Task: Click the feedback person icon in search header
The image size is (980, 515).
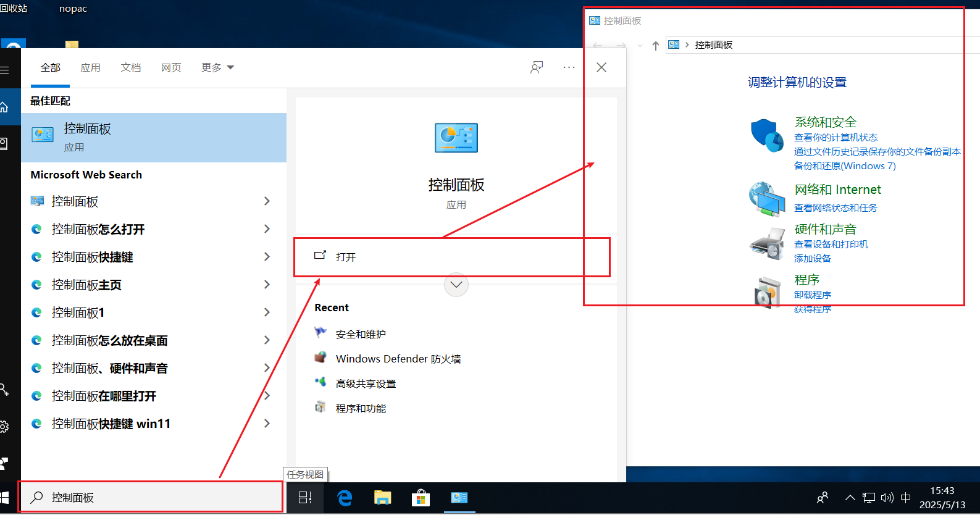Action: pyautogui.click(x=537, y=67)
